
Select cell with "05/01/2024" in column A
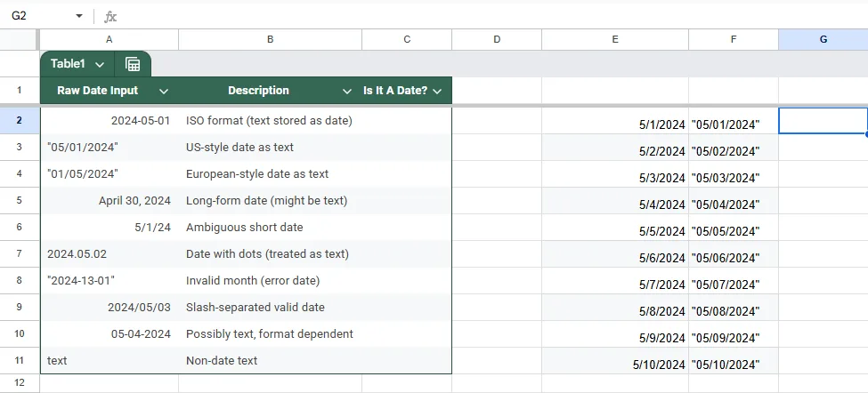click(x=109, y=147)
